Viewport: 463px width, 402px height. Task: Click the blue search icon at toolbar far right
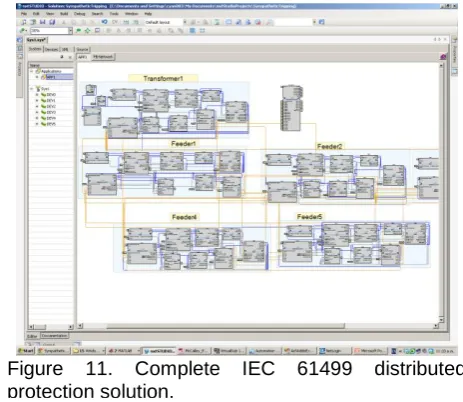tap(321, 22)
